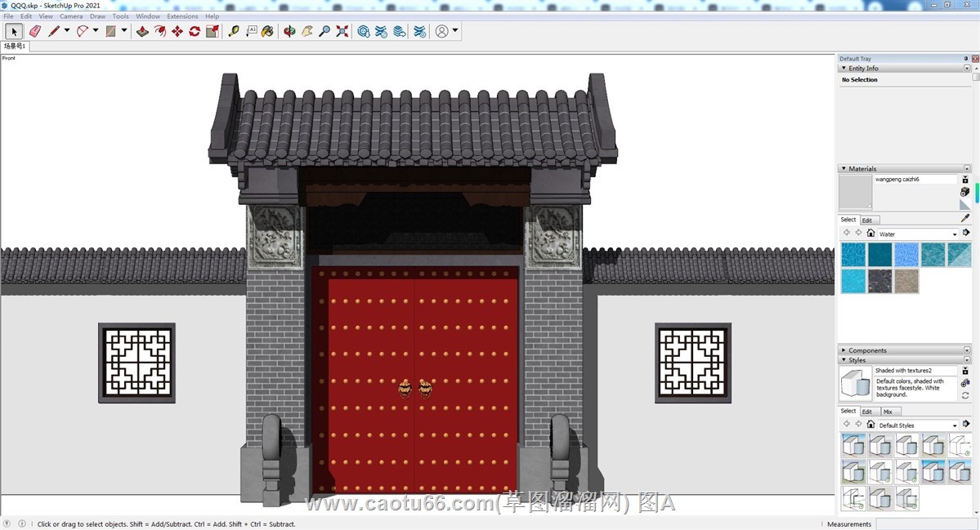Click the style name field Shaded with textures2

915,371
